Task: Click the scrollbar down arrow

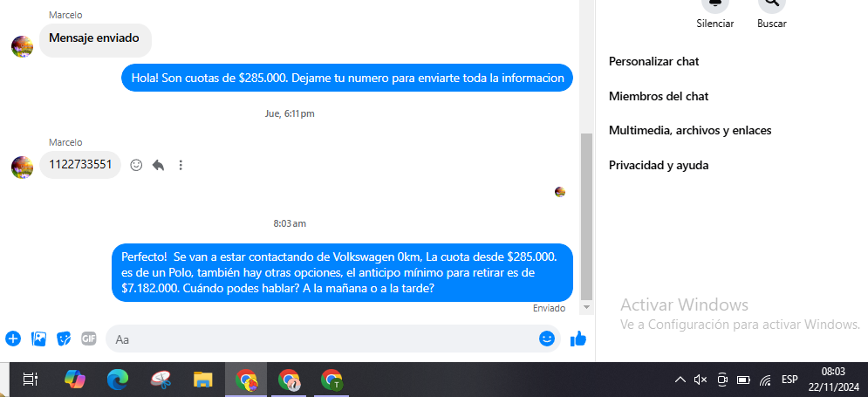Action: (x=586, y=307)
